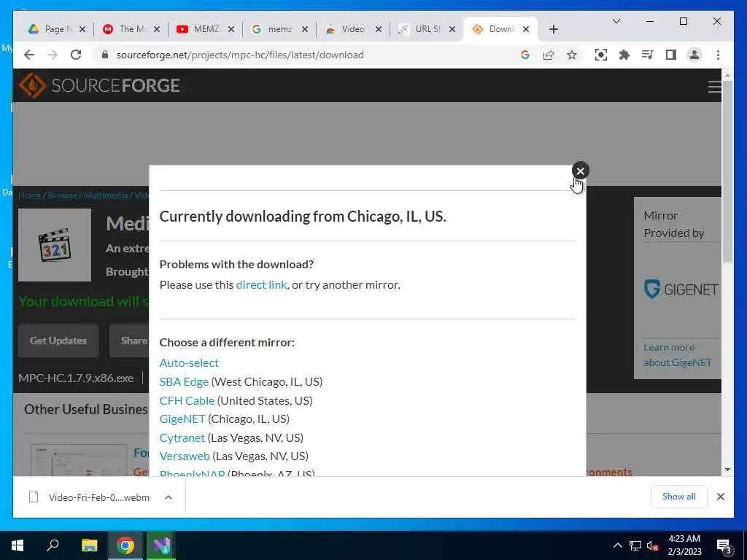This screenshot has width=747, height=560.
Task: Click Show all downloads
Action: [678, 497]
